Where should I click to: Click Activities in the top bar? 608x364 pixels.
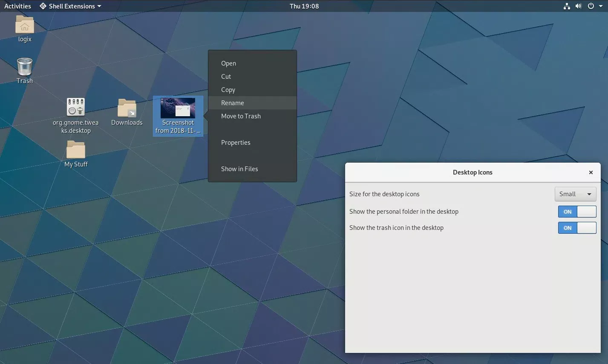pos(17,6)
